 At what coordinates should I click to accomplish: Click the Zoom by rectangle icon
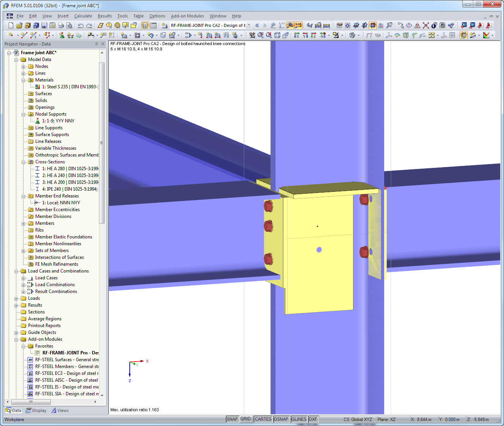click(260, 35)
